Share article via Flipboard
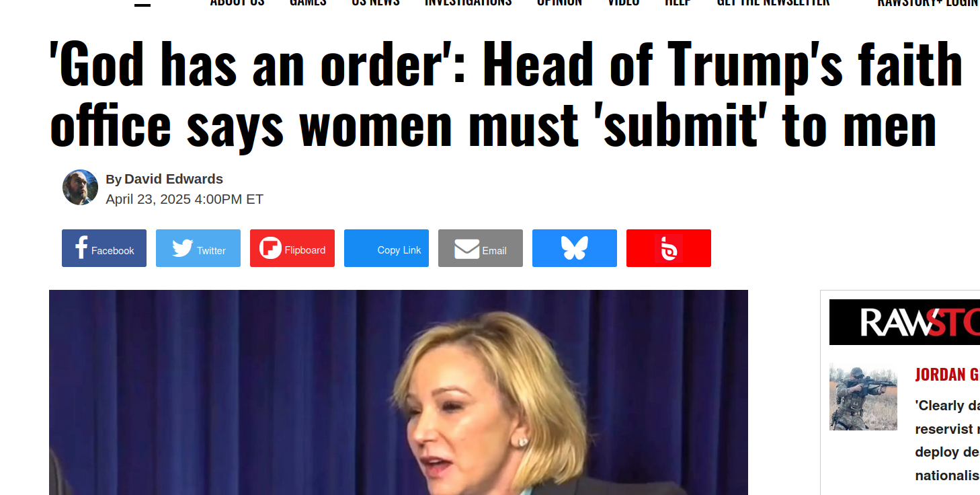 (x=292, y=248)
